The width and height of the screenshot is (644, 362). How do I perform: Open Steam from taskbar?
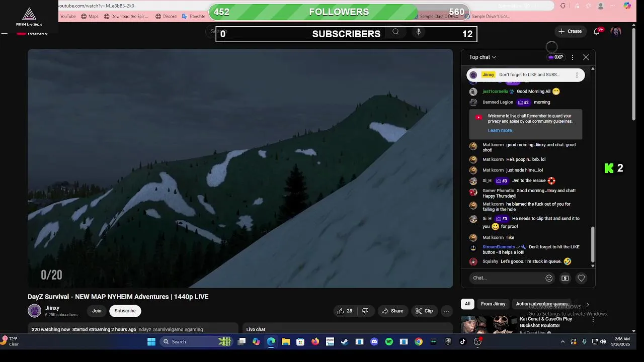345,342
